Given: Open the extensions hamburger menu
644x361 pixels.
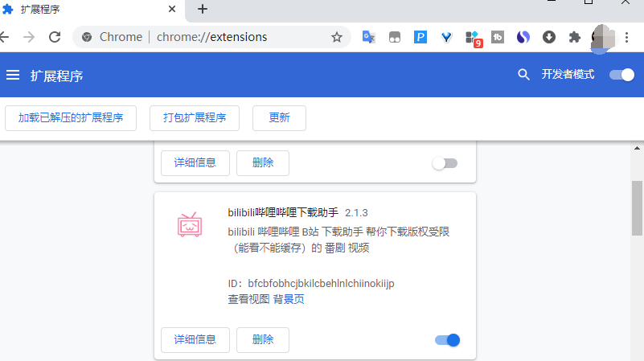Looking at the screenshot, I should (x=13, y=75).
